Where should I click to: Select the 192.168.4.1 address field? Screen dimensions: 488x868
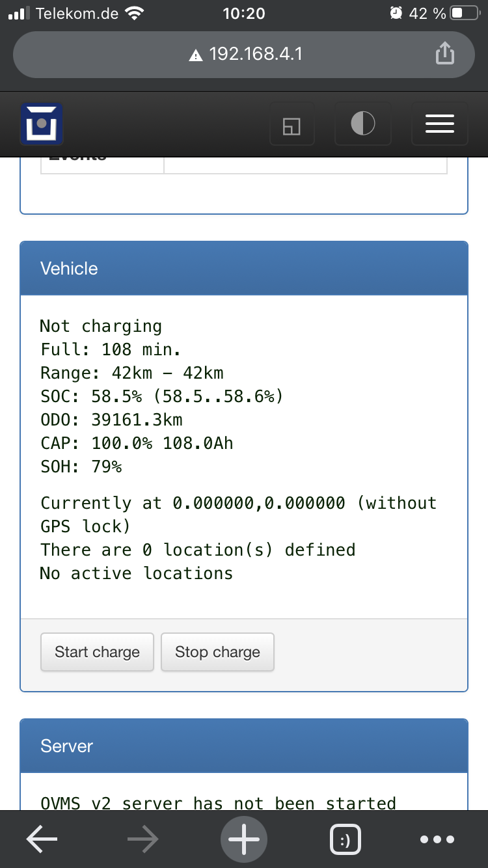coord(255,54)
